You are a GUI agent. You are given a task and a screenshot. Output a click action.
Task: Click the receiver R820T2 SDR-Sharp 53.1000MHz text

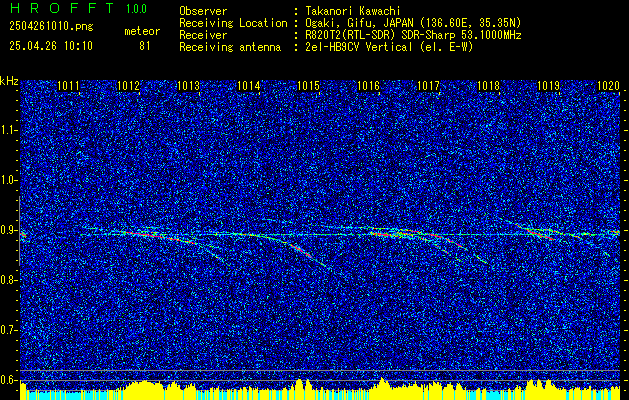pos(412,35)
